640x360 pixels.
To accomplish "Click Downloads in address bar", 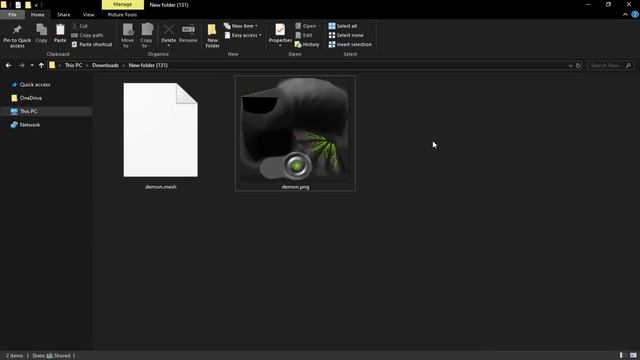I will click(105, 65).
